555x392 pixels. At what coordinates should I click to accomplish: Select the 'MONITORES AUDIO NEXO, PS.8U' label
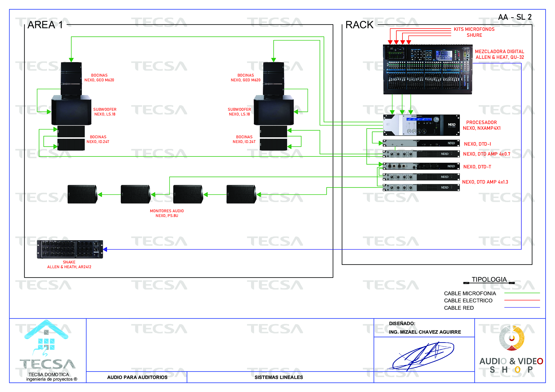click(167, 213)
